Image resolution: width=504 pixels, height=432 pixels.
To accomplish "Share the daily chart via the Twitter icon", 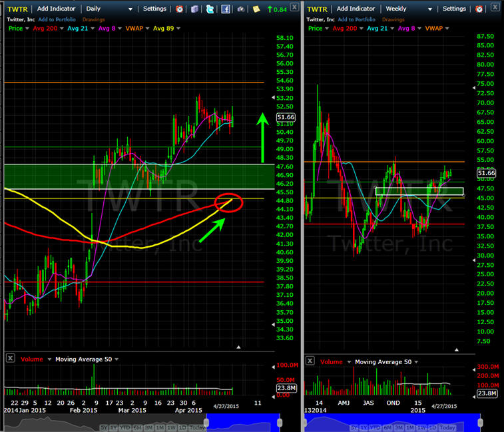I will tap(210, 9).
